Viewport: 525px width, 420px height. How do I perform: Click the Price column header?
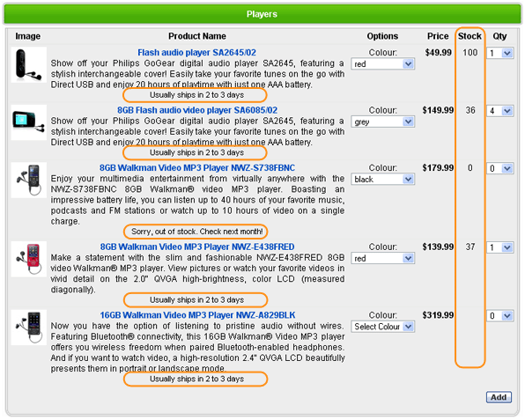tap(438, 36)
